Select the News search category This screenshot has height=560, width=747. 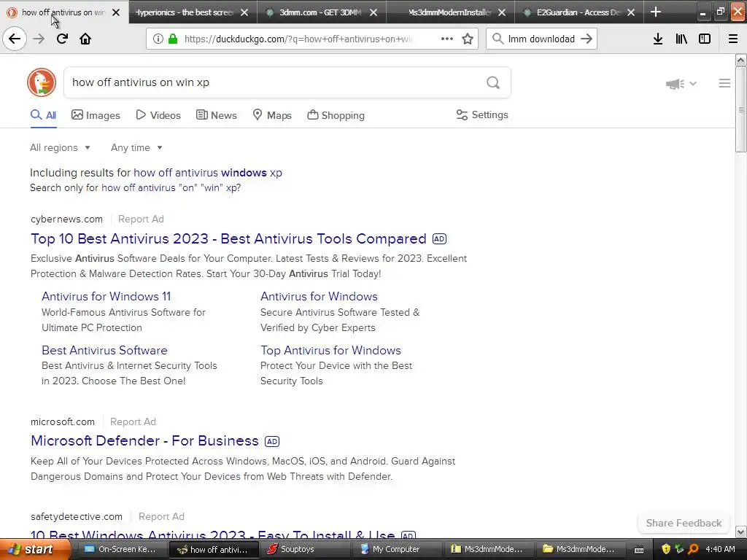click(216, 115)
